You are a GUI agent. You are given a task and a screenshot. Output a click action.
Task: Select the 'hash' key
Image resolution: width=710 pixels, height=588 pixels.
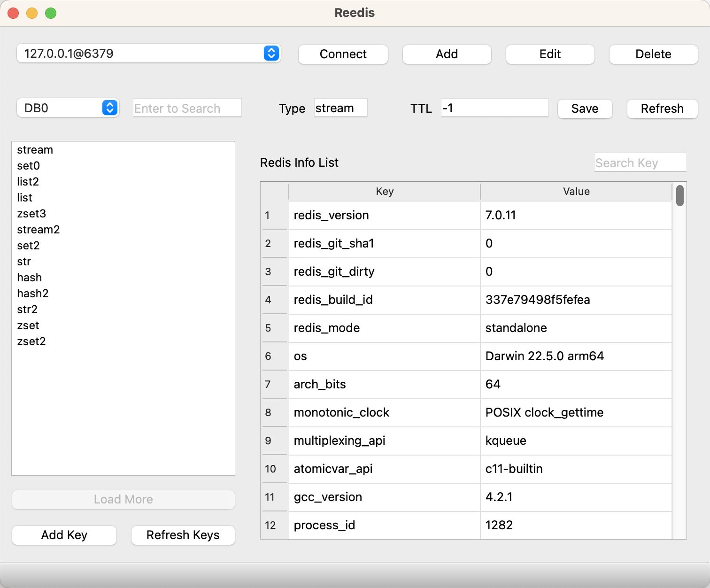click(x=123, y=278)
